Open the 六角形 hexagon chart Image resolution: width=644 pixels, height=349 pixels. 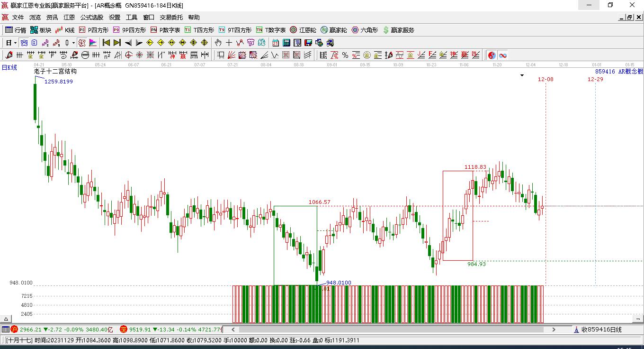365,30
